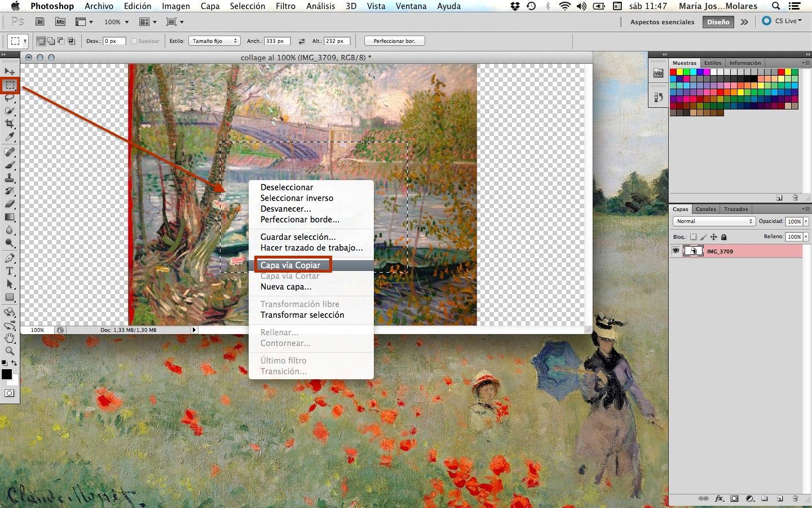Open the Normal blend mode dropdown
The height and width of the screenshot is (508, 812).
[714, 221]
